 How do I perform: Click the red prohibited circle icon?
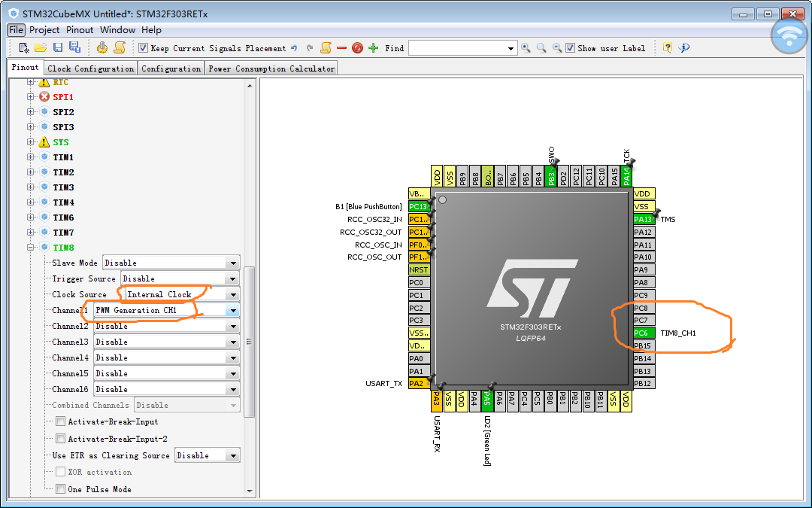pyautogui.click(x=357, y=47)
